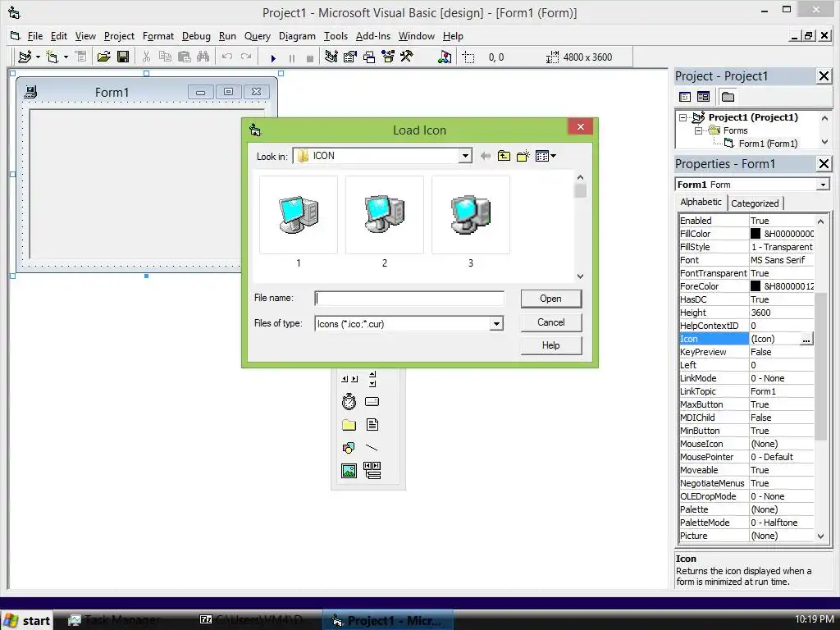Select the HScrollBar control in the toolbox
Screen dimensions: 840x630
coord(349,379)
